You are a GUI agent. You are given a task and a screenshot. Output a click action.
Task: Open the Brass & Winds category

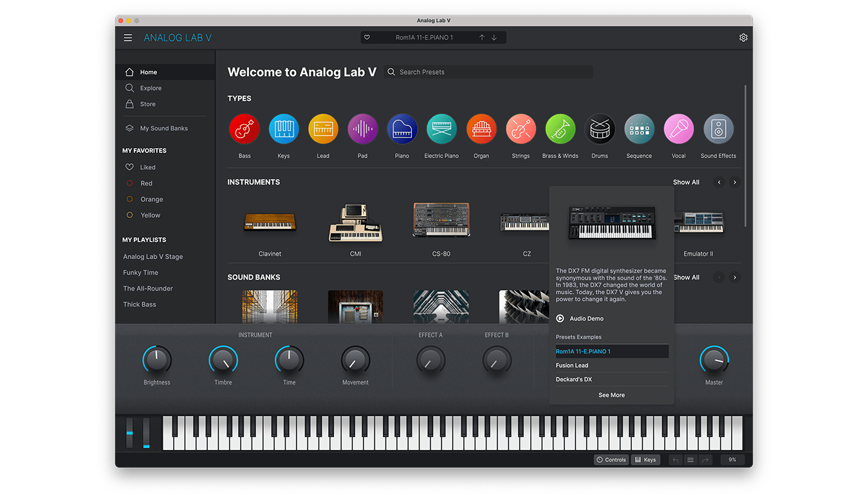click(x=560, y=128)
